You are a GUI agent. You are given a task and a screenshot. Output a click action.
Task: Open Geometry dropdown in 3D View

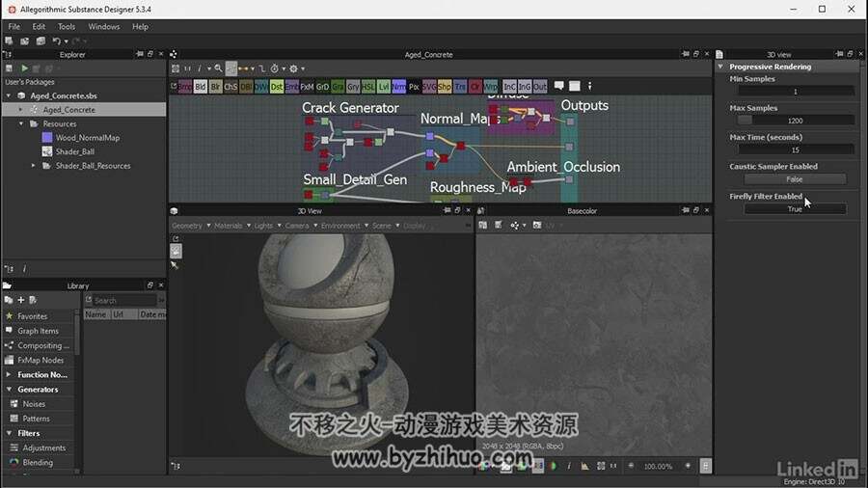coord(191,226)
